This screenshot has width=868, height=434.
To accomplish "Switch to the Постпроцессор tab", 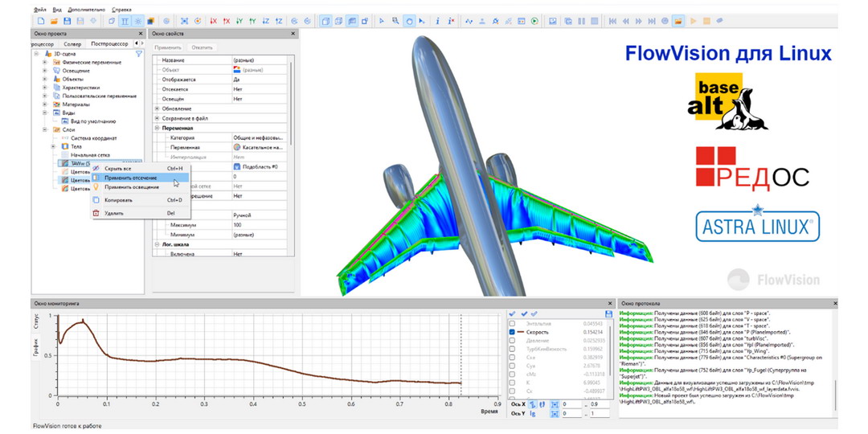I will click(x=109, y=43).
